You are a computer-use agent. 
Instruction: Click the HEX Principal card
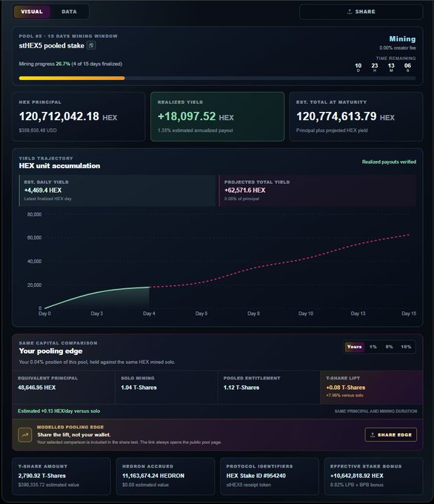[x=79, y=116]
